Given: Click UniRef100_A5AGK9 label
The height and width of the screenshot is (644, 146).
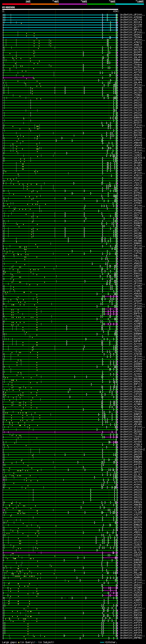Looking at the screenshot, I should click(x=131, y=146).
